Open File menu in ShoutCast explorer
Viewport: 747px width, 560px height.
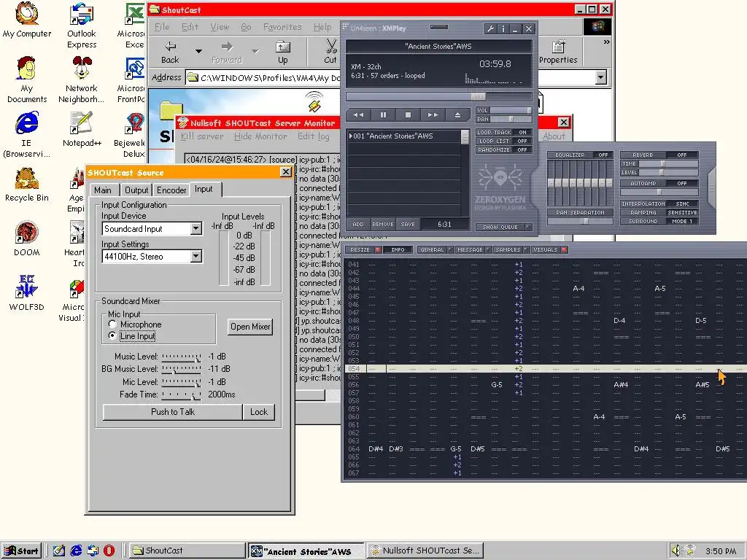click(162, 27)
